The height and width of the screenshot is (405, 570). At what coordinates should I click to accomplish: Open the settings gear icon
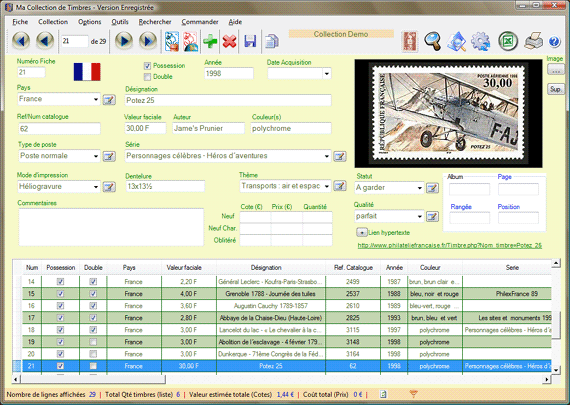tap(481, 41)
